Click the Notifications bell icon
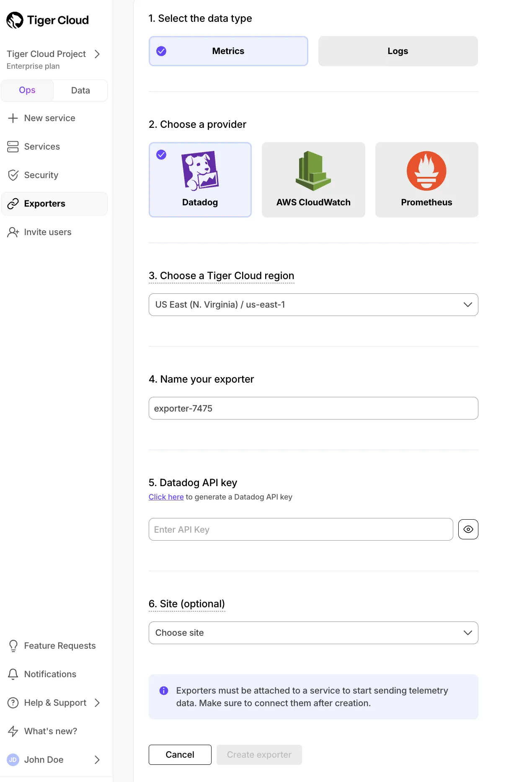This screenshot has width=532, height=782. (x=13, y=674)
